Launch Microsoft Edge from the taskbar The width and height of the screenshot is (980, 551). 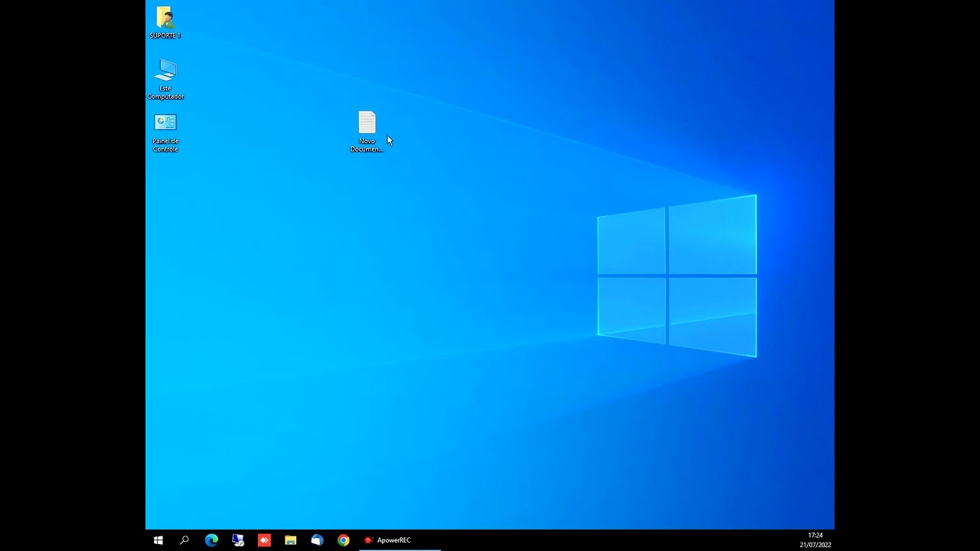point(211,540)
